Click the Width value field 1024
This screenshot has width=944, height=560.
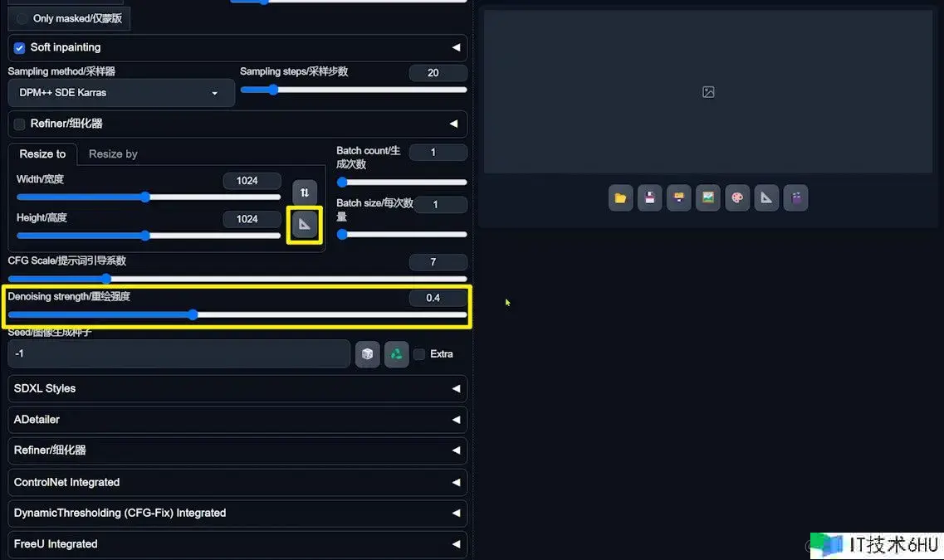(x=252, y=181)
